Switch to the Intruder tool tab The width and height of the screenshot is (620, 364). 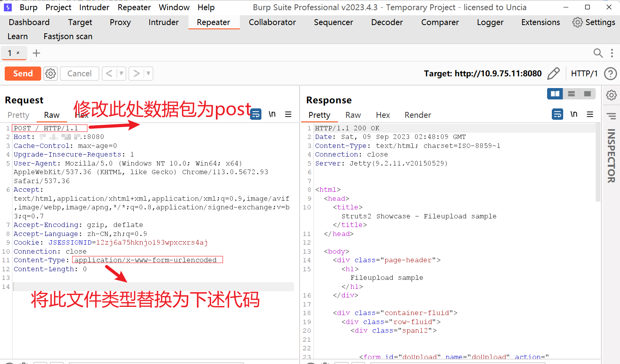163,22
